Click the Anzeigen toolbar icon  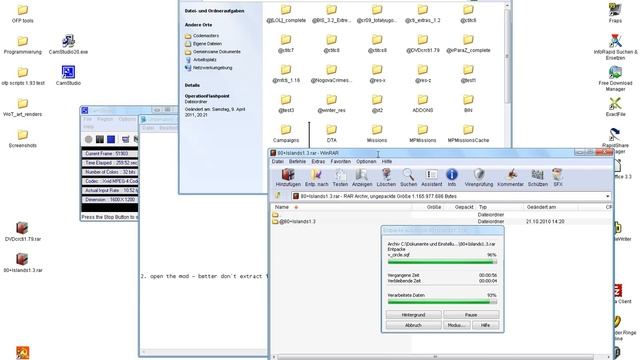pos(362,178)
